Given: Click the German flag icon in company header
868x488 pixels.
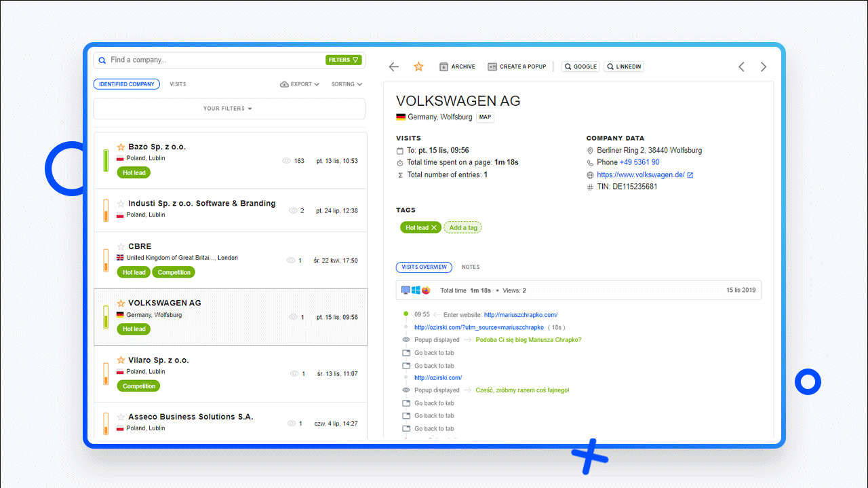Looking at the screenshot, I should [400, 117].
